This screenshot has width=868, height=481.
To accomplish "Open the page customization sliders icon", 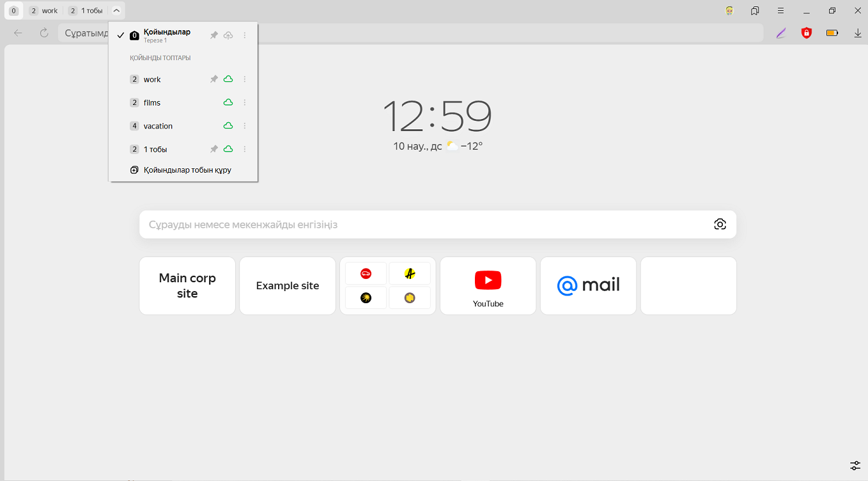I will pos(855,466).
